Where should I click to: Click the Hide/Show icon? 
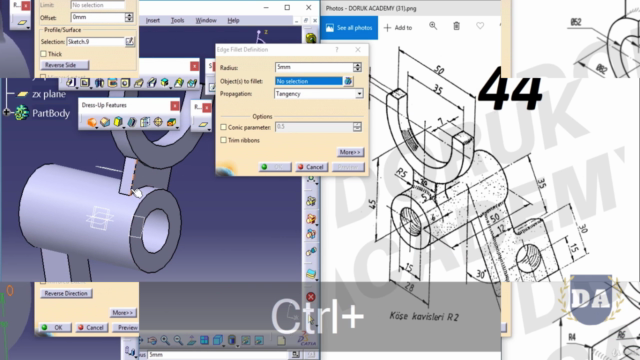point(246,340)
